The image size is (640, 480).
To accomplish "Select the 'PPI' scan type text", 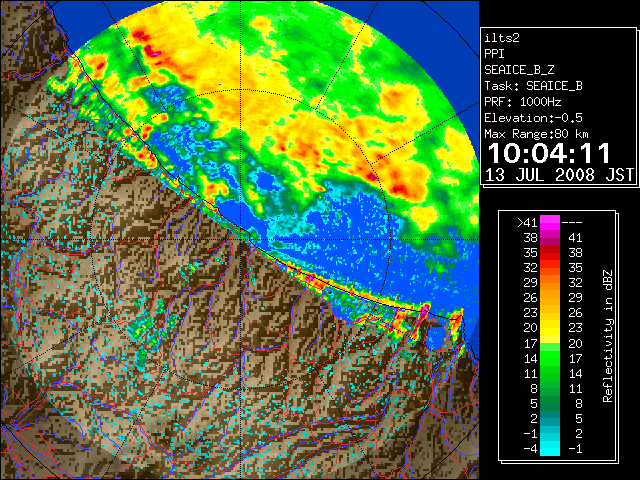I will [x=494, y=54].
